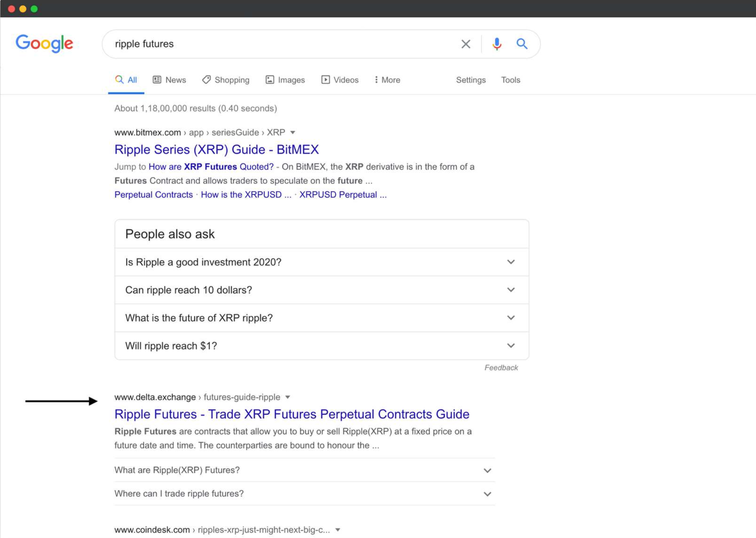
Task: Click the News tab newspaper icon
Action: [157, 79]
